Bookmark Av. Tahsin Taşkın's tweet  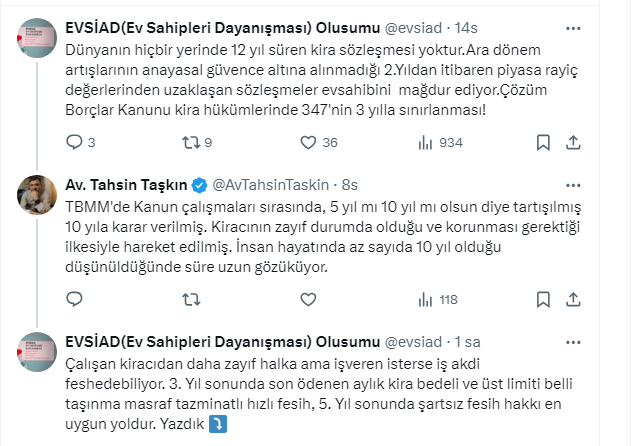570,299
